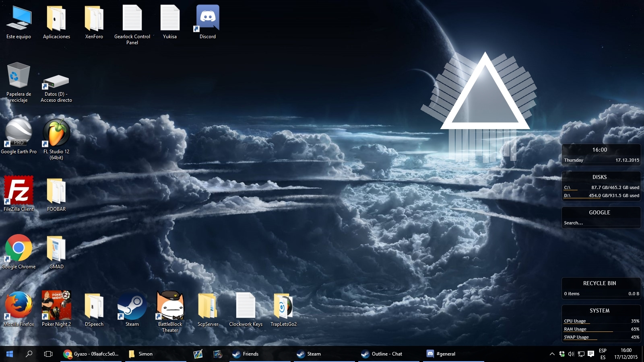Select the TrapLetsGo2 folder icon
Viewport: 644px width, 362px height.
tap(283, 305)
